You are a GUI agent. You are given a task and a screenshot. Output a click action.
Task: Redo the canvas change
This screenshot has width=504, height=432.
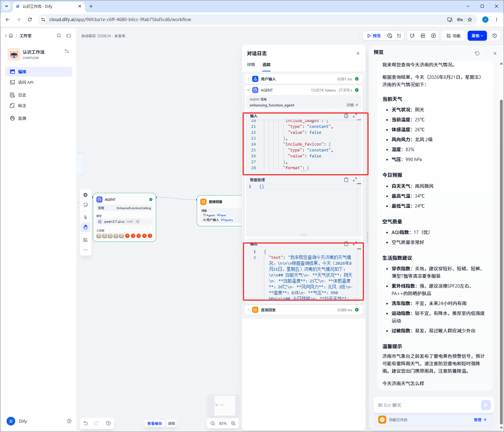pos(97,423)
